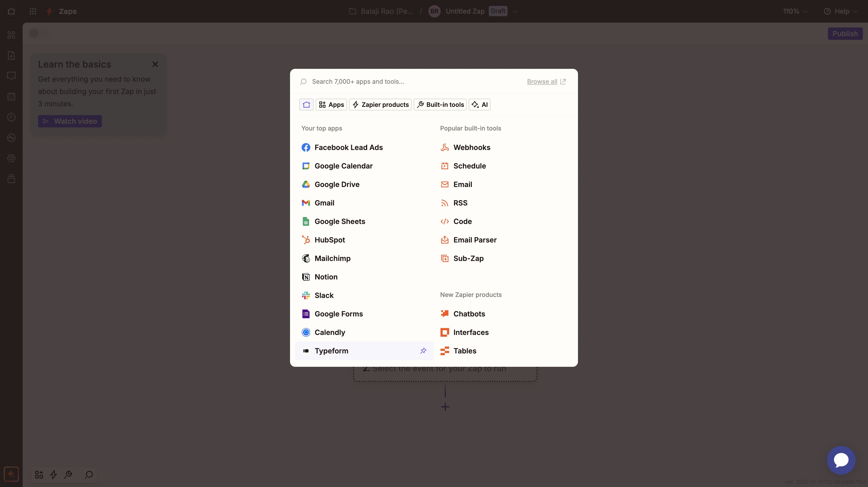The width and height of the screenshot is (868, 487).
Task: Click bottom toolbar built-in tools wrench icon
Action: point(68,475)
